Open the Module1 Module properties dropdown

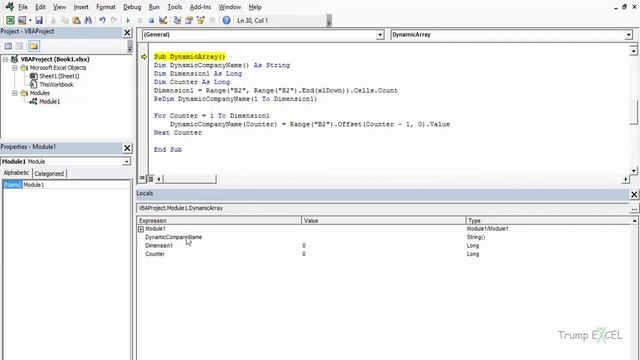[127, 162]
